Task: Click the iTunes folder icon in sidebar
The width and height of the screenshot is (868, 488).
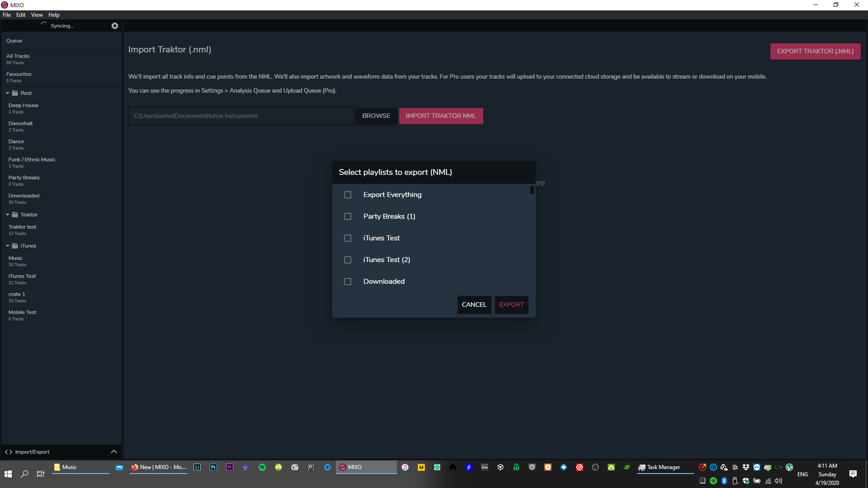Action: [15, 246]
